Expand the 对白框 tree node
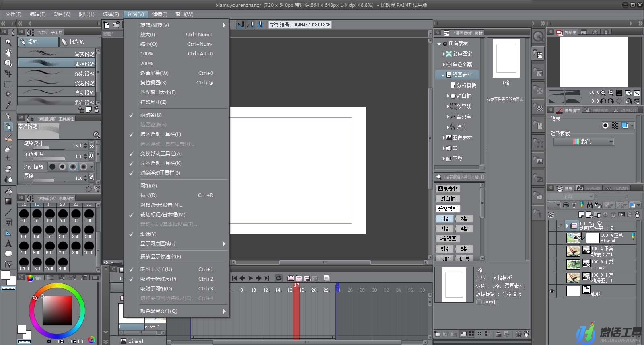 pyautogui.click(x=448, y=96)
